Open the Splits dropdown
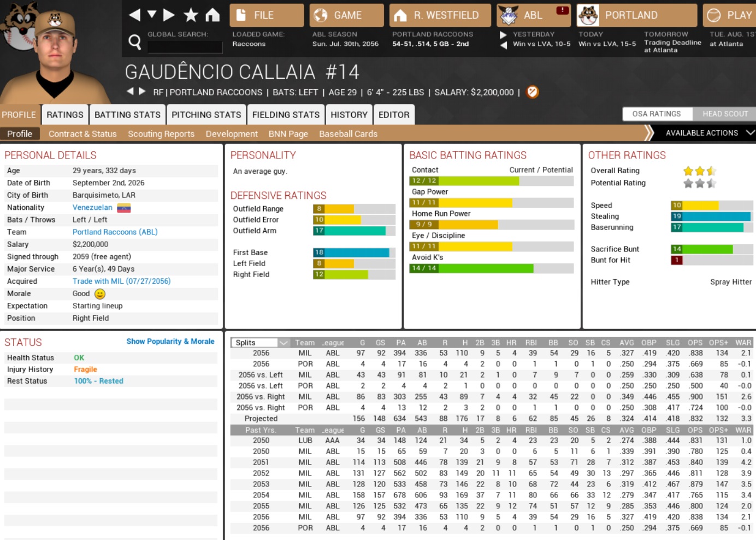Screen dimensions: 756x540 coord(261,343)
